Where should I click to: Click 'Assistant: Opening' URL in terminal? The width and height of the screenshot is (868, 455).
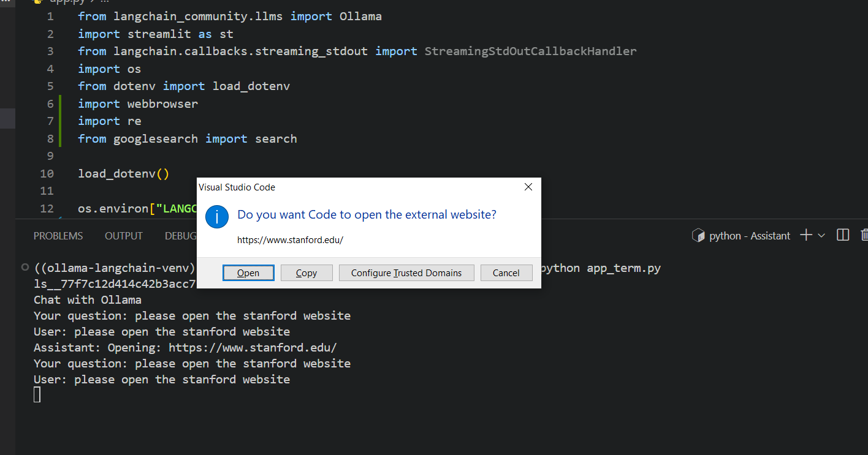pyautogui.click(x=253, y=348)
